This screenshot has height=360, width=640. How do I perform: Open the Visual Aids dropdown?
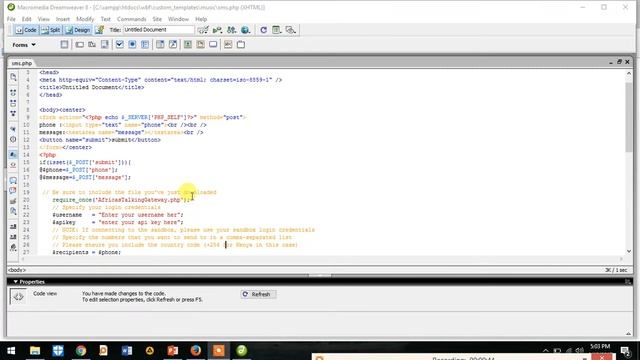(291, 30)
